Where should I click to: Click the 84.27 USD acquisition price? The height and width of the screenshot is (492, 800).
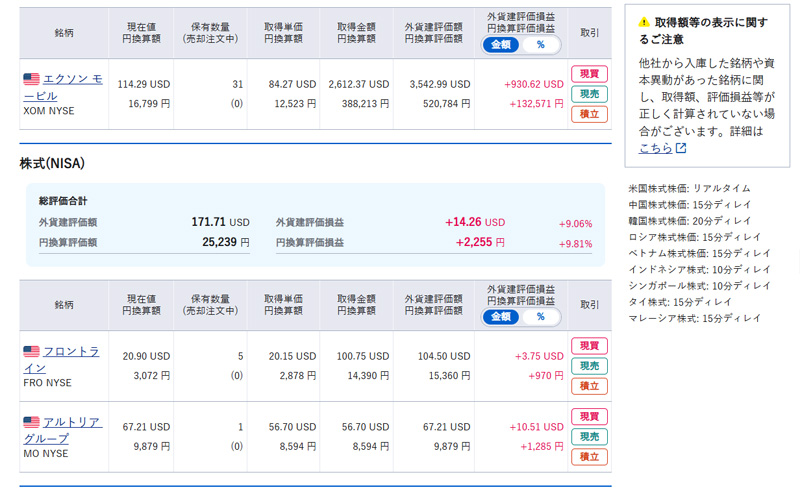292,84
